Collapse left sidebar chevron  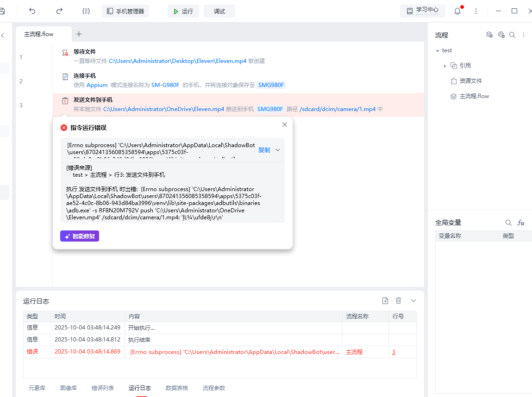[x=3, y=36]
